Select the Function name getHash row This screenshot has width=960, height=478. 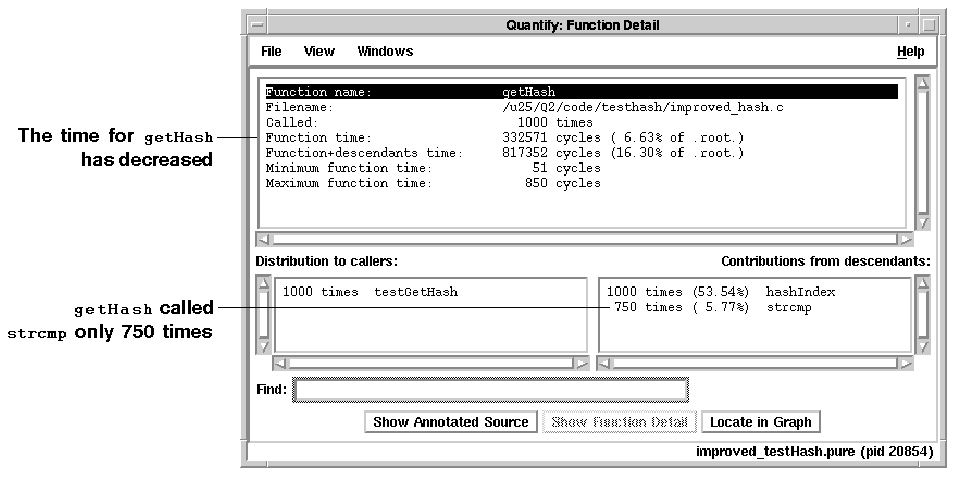point(582,92)
